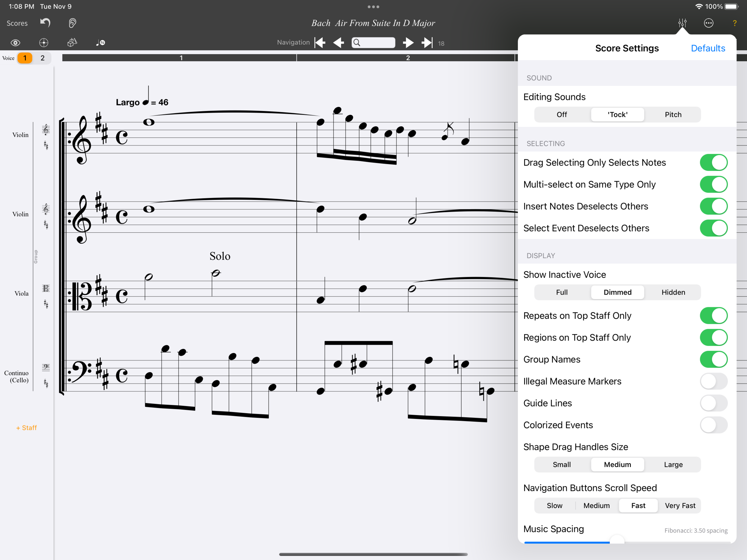
Task: Go to next measure
Action: [408, 42]
